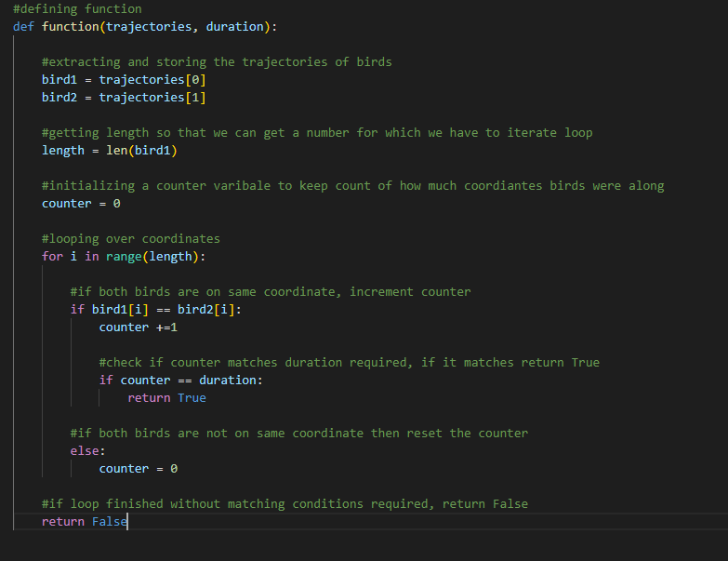The image size is (728, 561).
Task: Place cursor on "def function(trajectories, duration):" line
Action: (145, 26)
